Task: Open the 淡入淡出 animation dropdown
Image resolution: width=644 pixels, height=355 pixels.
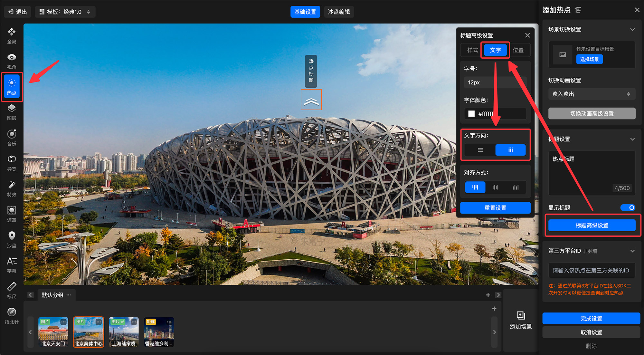Action: pos(592,94)
